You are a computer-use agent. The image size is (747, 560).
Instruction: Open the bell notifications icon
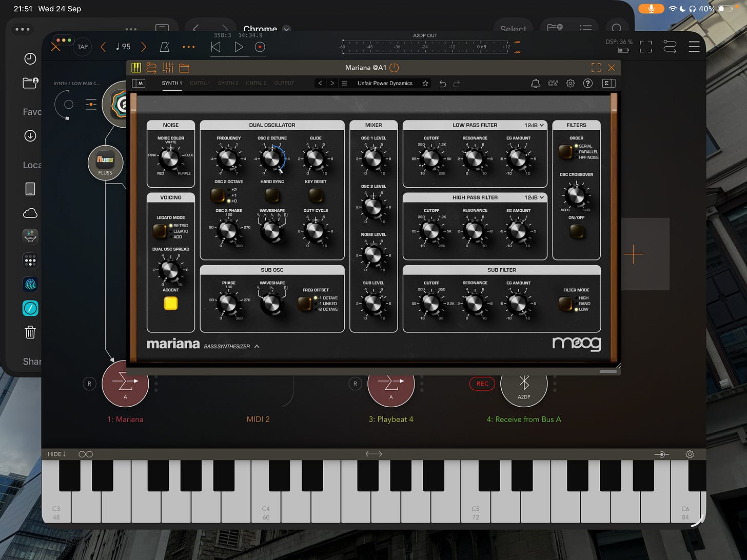535,83
